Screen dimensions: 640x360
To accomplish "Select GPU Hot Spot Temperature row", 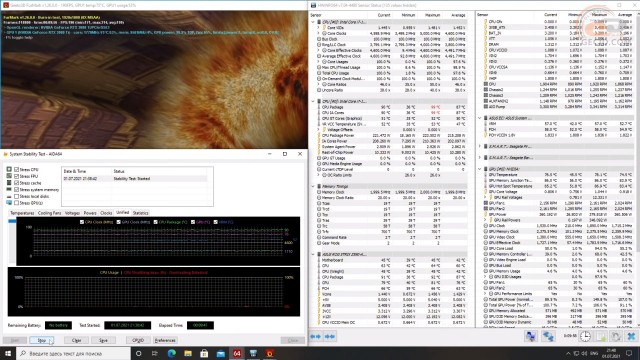I will (x=558, y=186).
